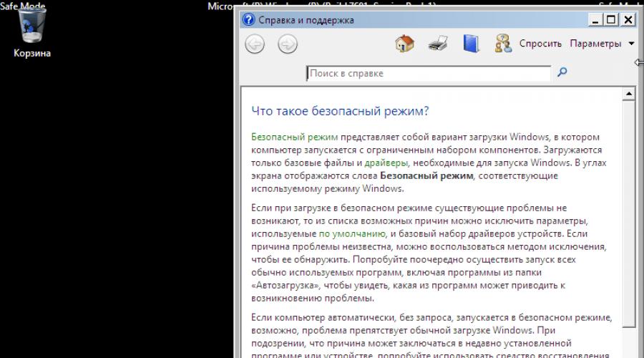Click the magnifier search button
This screenshot has height=358, width=644.
(x=562, y=72)
